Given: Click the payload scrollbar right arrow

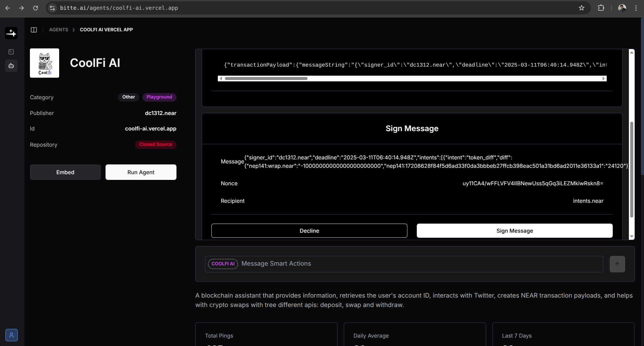Looking at the screenshot, I should pos(604,78).
